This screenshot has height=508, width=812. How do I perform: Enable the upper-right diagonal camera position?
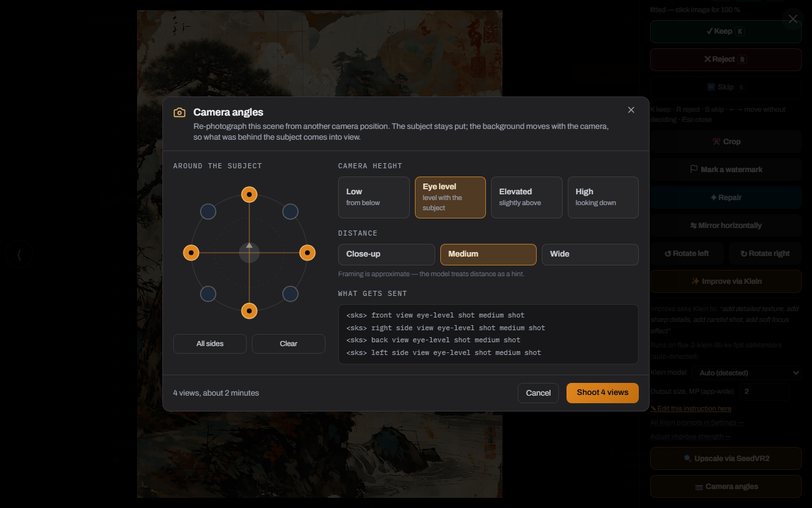coord(291,211)
